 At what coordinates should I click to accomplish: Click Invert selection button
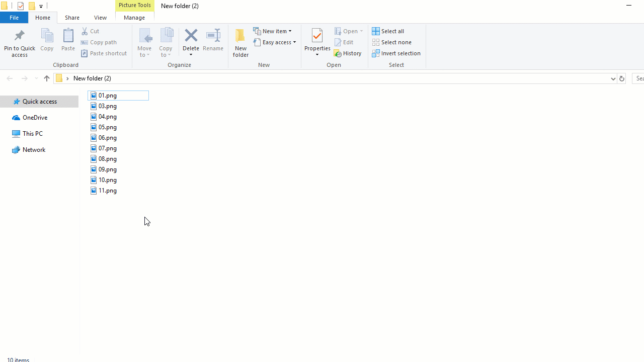[396, 53]
